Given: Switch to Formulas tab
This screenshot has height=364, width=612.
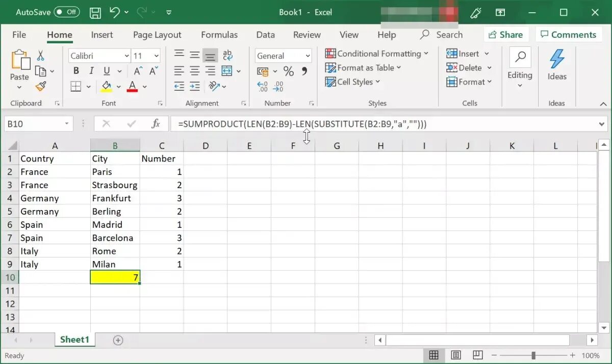Looking at the screenshot, I should coord(219,35).
